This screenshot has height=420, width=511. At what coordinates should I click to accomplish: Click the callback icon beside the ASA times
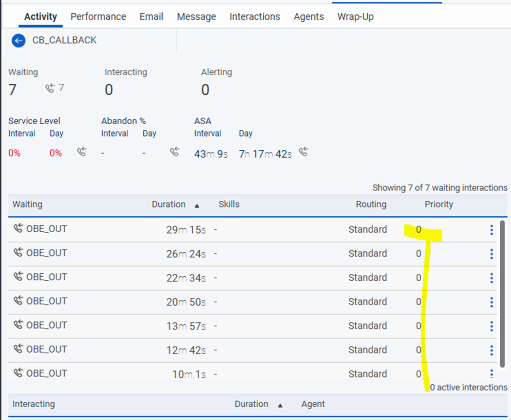tap(303, 152)
